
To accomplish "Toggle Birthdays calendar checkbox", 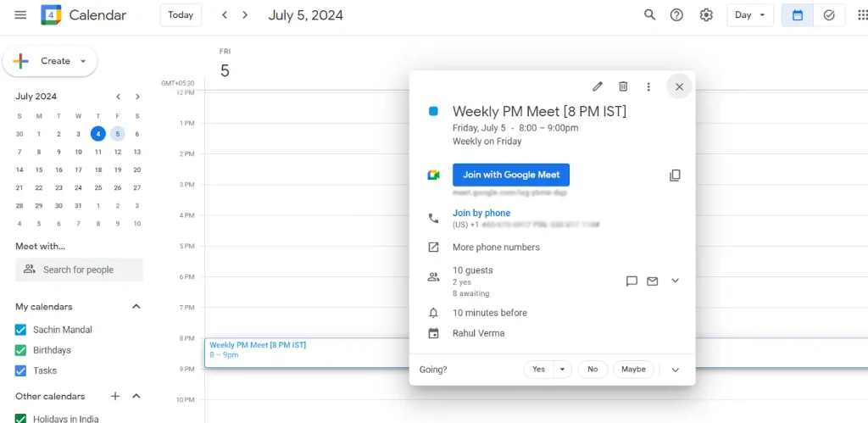I will pyautogui.click(x=20, y=350).
